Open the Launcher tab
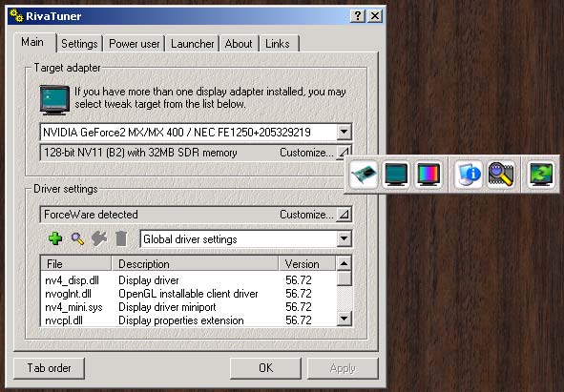Screen dimensions: 564x392 click(193, 44)
